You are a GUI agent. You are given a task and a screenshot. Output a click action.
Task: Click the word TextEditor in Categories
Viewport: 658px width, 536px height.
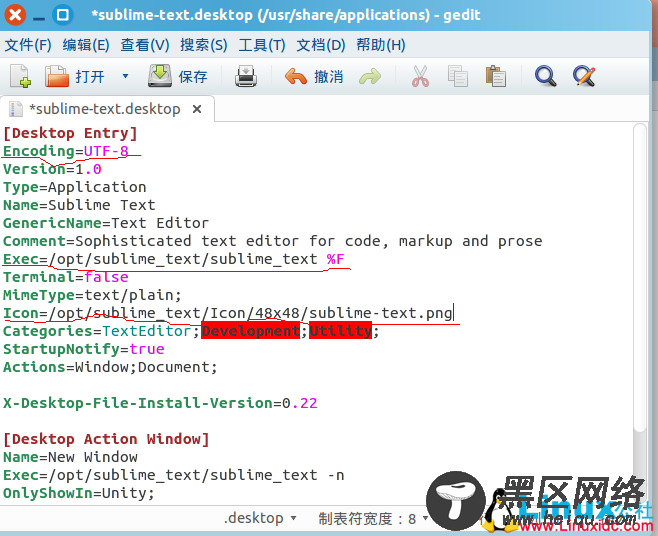[x=146, y=331]
